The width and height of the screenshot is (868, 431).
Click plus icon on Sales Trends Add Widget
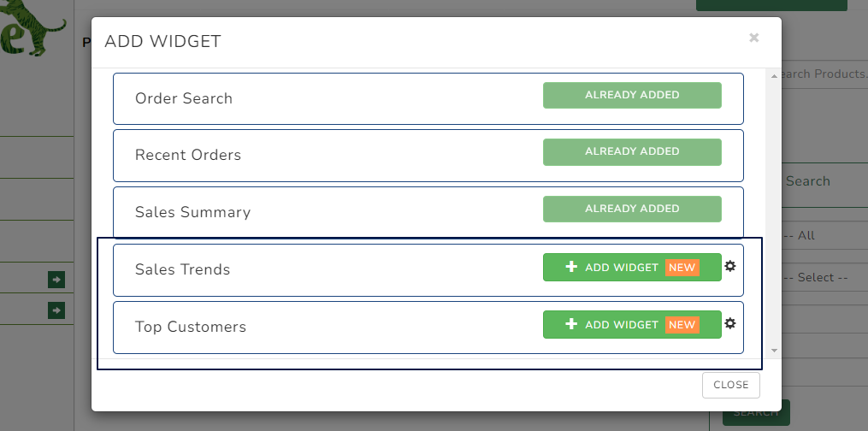pyautogui.click(x=570, y=267)
